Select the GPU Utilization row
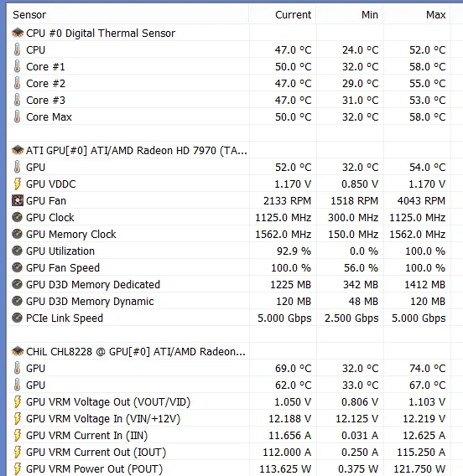This screenshot has width=463, height=476. pyautogui.click(x=229, y=251)
